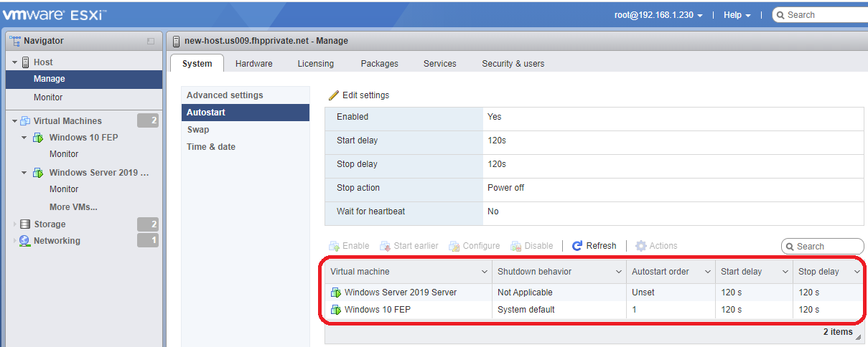Select Monitor under Host in Navigator
868x347 pixels.
[x=48, y=98]
